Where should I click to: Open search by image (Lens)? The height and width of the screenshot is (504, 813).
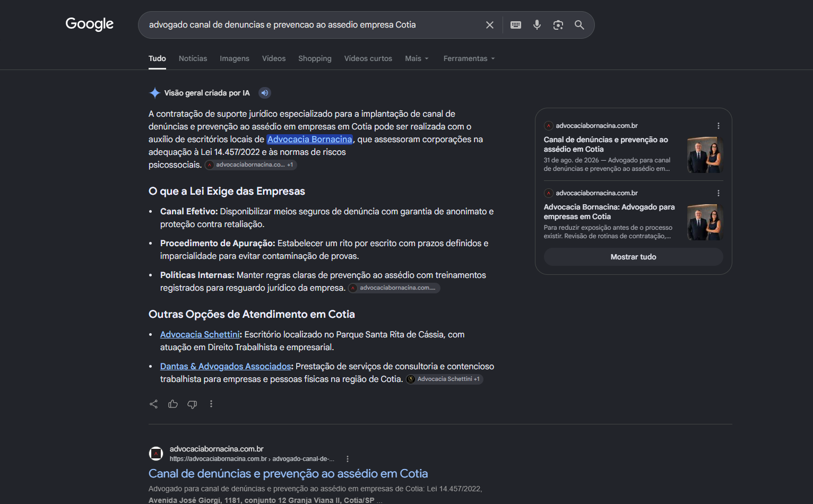coord(558,25)
